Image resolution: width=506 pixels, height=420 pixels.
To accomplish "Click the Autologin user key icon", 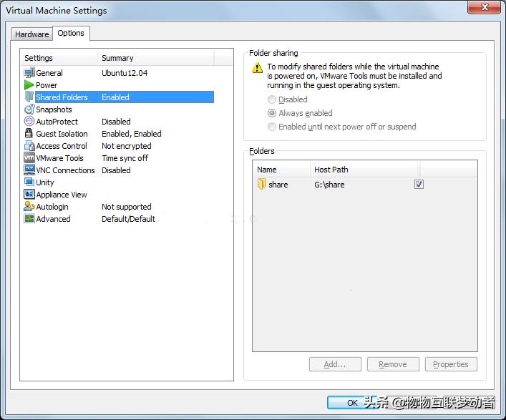I will point(29,206).
